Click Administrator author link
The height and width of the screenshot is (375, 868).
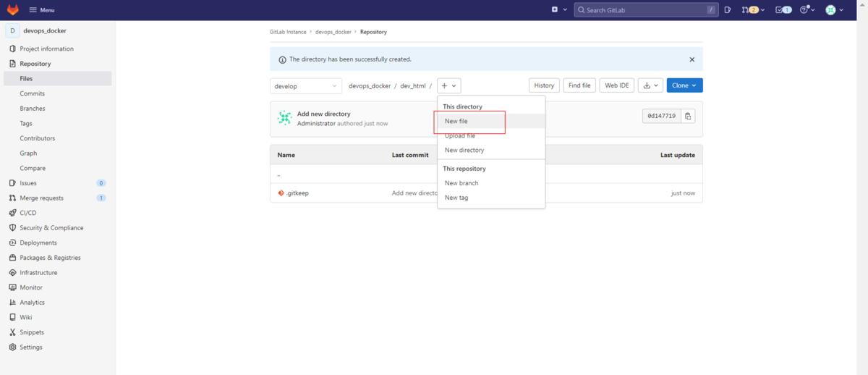point(316,124)
